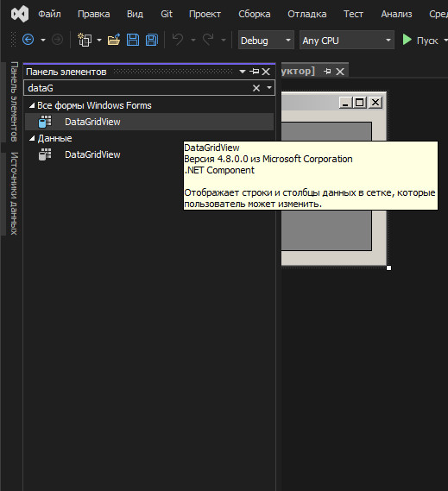This screenshot has width=448, height=491.
Task: Click the Open File folder icon
Action: [x=114, y=40]
